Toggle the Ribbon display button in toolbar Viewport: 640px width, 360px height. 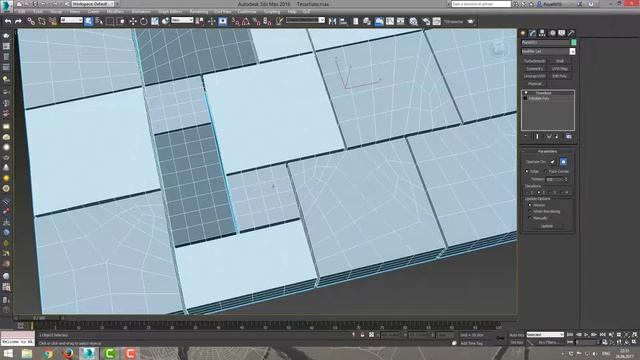379,21
